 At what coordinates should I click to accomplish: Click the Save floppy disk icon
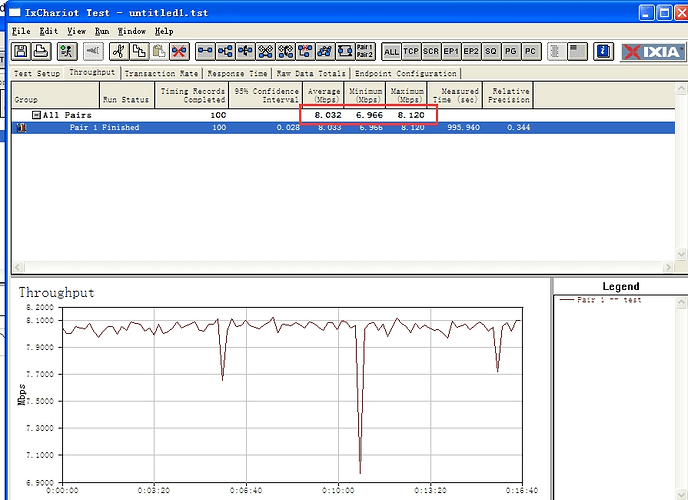coord(21,51)
